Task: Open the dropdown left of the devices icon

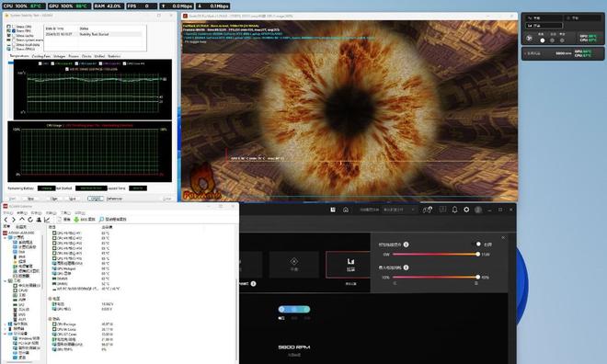Action: click(x=399, y=210)
